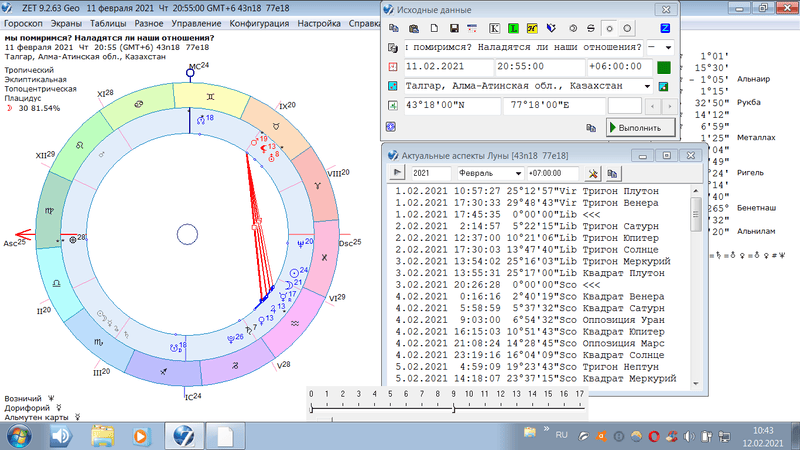Click the settings tools icon in Moon aspects
This screenshot has height=450, width=800.
click(592, 174)
